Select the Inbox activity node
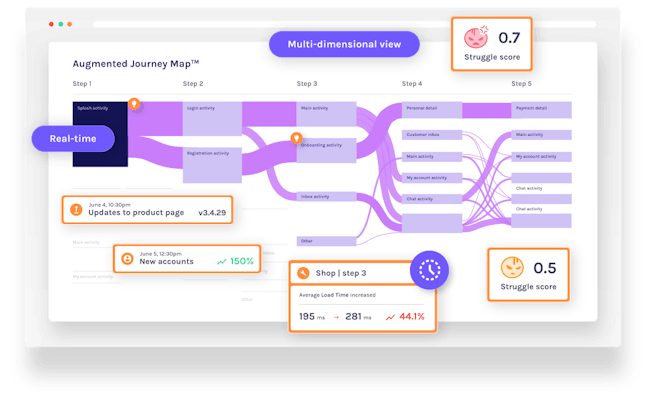Image resolution: width=652 pixels, height=403 pixels. pyautogui.click(x=326, y=196)
